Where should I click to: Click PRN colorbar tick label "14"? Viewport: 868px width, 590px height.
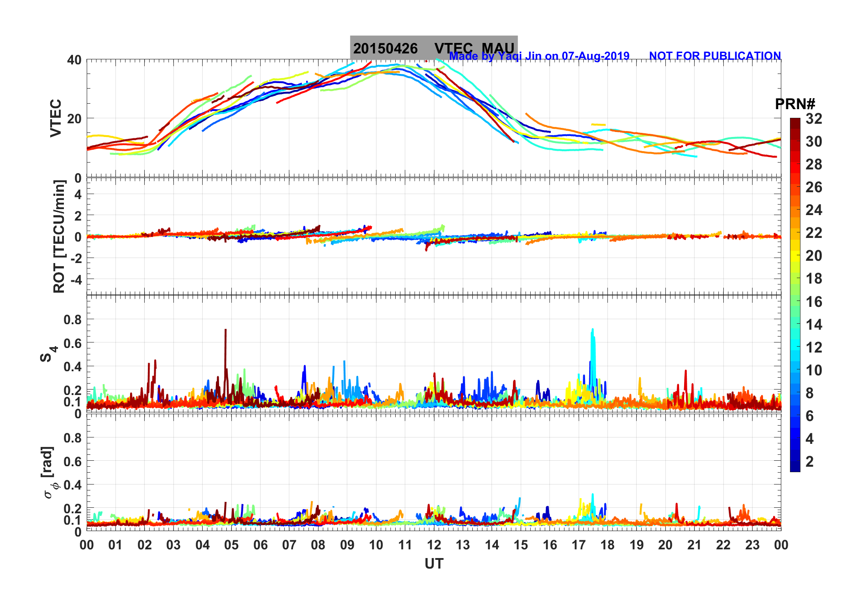pos(814,325)
